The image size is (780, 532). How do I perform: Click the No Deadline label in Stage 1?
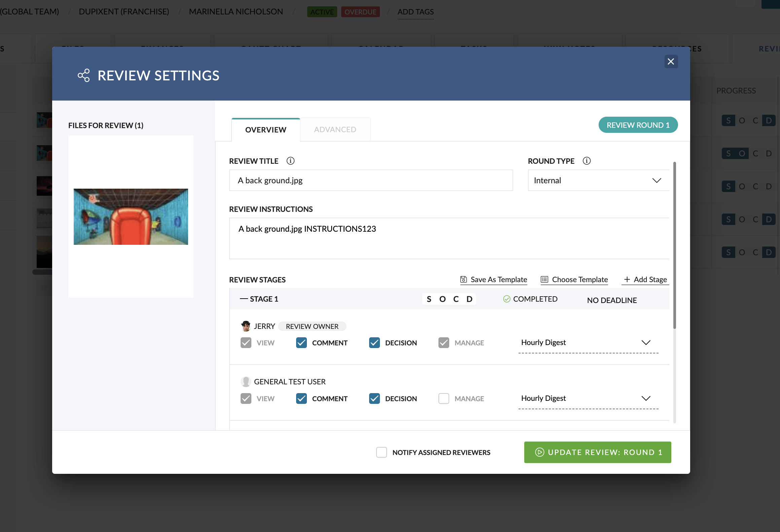tap(612, 300)
